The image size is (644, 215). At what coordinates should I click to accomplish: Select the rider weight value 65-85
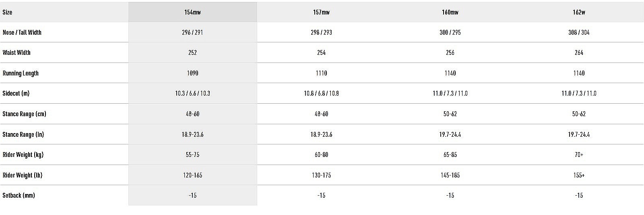[450, 154]
